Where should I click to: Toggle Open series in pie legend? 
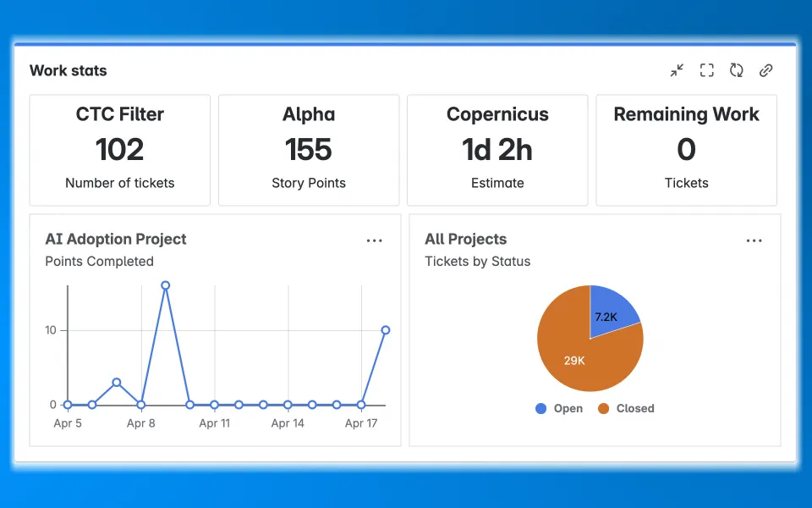[x=559, y=408]
